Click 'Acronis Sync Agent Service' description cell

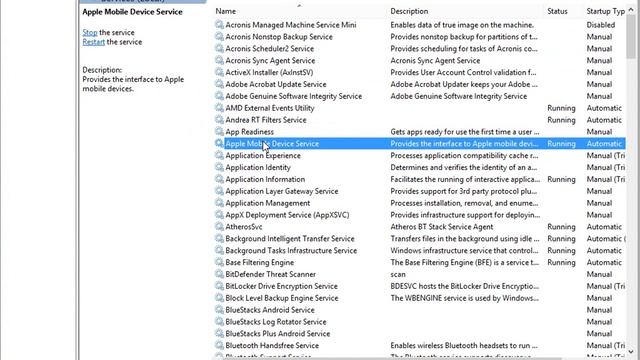pyautogui.click(x=435, y=60)
